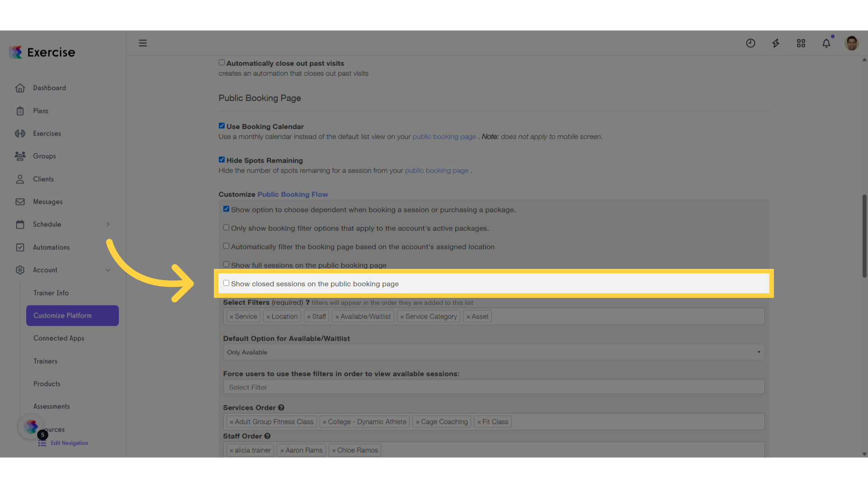This screenshot has width=868, height=488.
Task: Click the Exercise logo in the sidebar
Action: click(42, 52)
